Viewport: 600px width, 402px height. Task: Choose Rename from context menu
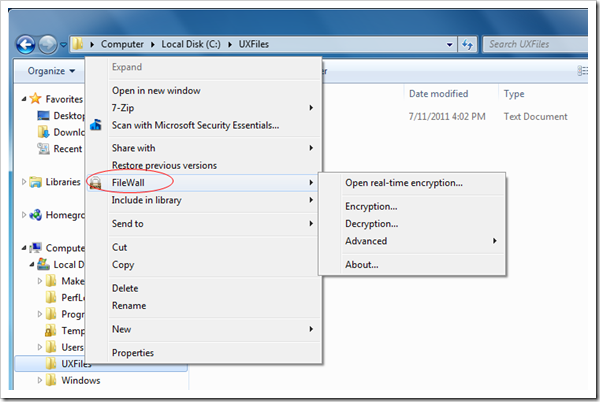coord(203,305)
